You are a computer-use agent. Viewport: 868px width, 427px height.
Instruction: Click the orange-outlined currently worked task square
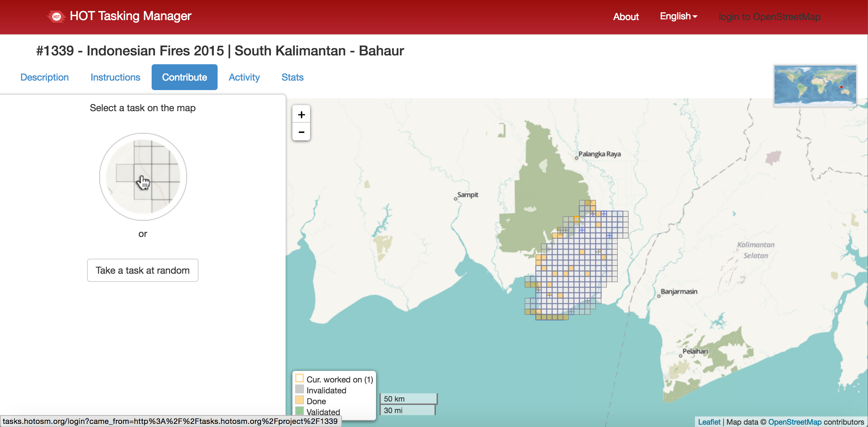[x=576, y=219]
